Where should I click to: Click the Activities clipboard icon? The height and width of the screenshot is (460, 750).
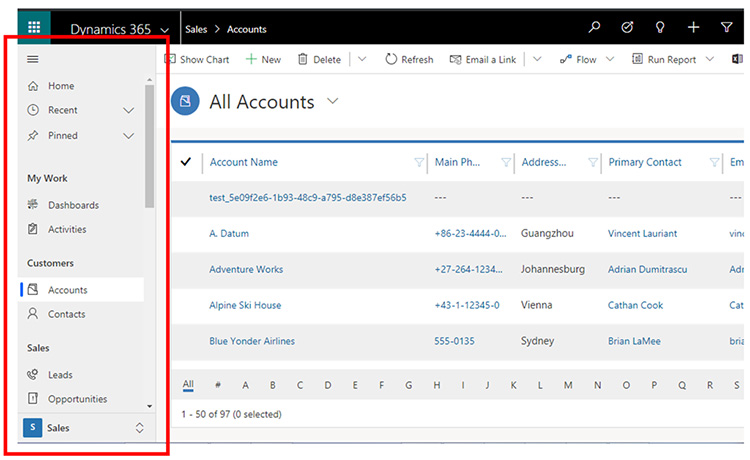point(33,229)
